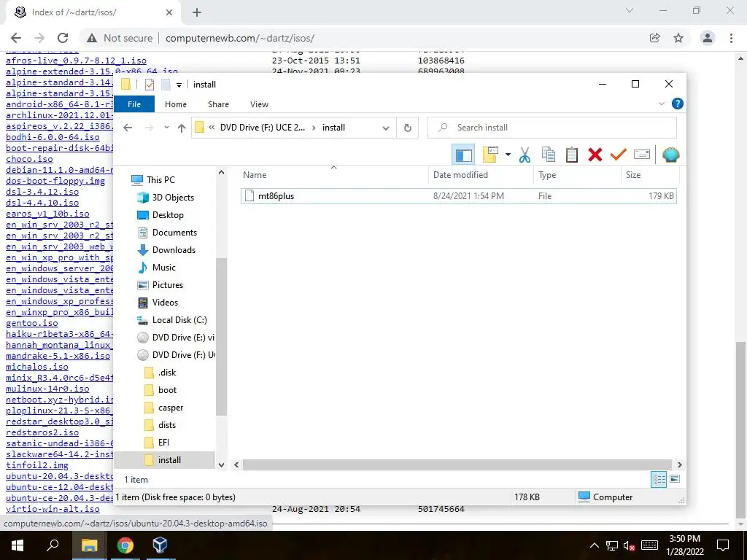
Task: Open afros-live_0.9.7-8.12_1.iso link in Chrome
Action: point(76,61)
